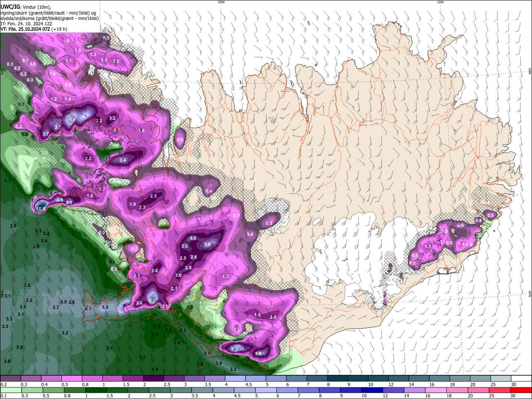Image resolution: width=532 pixels, height=399 pixels.
Task: Pick upper legend swatch between 8 and 9
Action: [x=337, y=379]
